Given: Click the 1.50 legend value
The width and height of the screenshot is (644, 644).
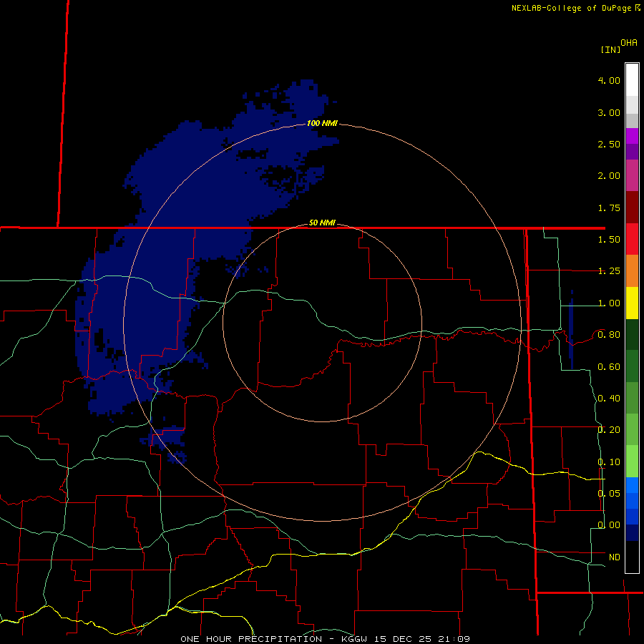Looking at the screenshot, I should coord(609,240).
